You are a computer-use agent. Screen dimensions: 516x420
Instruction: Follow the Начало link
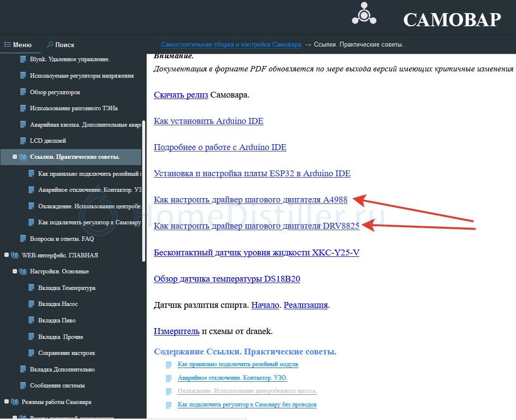pyautogui.click(x=265, y=305)
